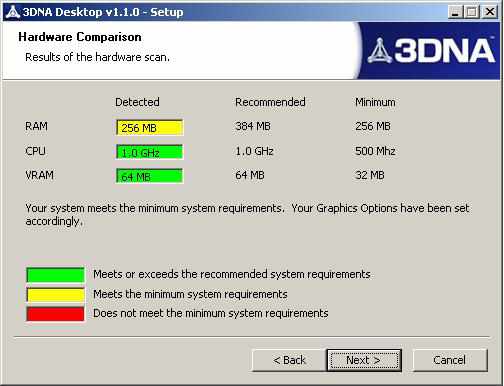The width and height of the screenshot is (504, 386).
Task: Close the setup window with X
Action: pos(490,12)
